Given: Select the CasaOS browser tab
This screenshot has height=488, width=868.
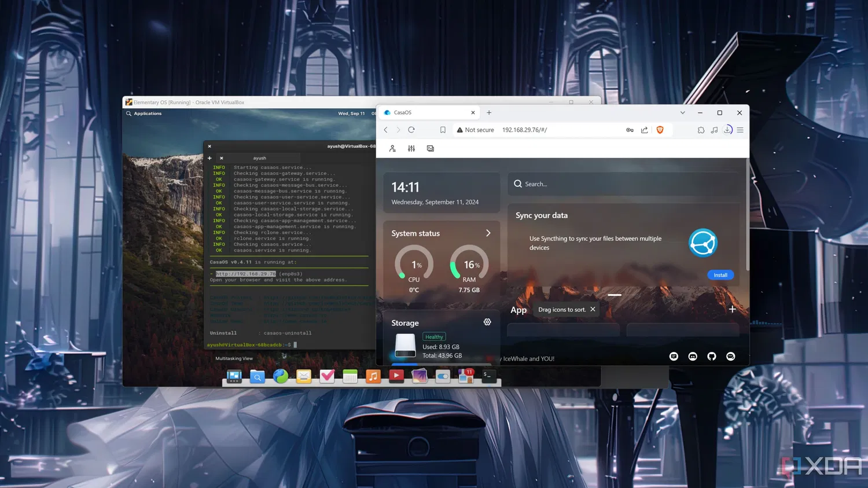Looking at the screenshot, I should (x=429, y=113).
